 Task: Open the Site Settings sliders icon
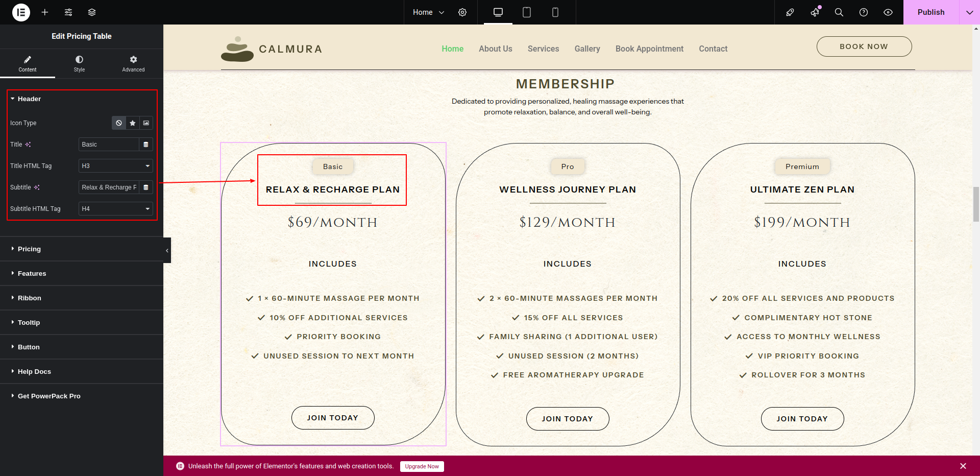[x=68, y=12]
